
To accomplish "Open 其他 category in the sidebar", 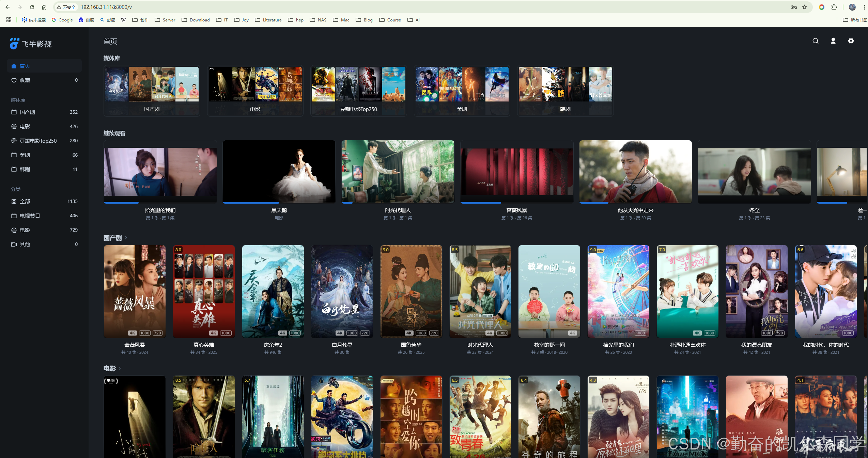I will [x=25, y=244].
